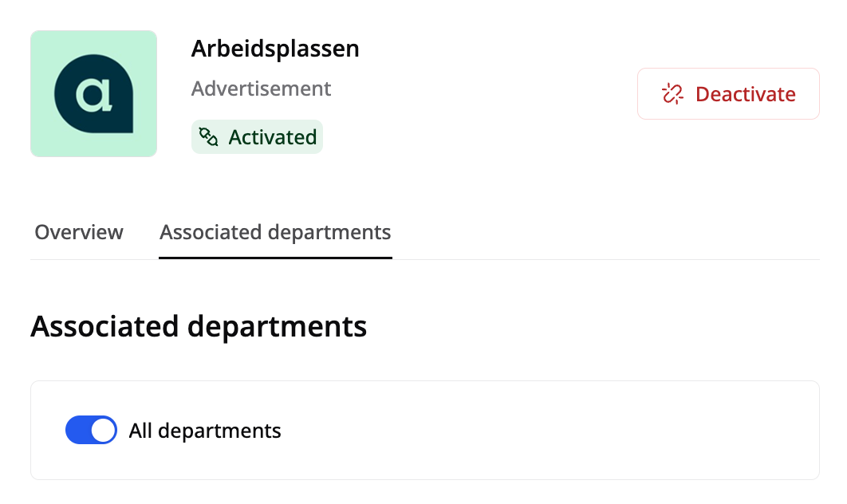The width and height of the screenshot is (847, 504).
Task: Click the broken-link icon on Deactivate
Action: click(673, 94)
